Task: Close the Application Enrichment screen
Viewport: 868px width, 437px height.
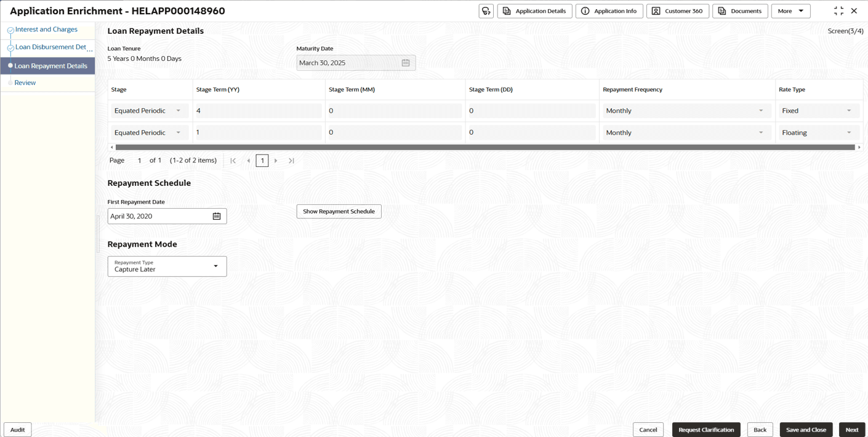Action: click(854, 11)
